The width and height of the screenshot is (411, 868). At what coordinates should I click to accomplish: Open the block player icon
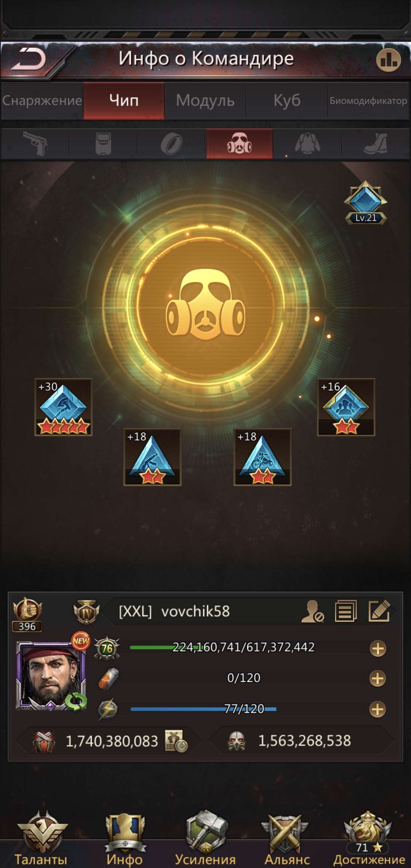tap(312, 611)
